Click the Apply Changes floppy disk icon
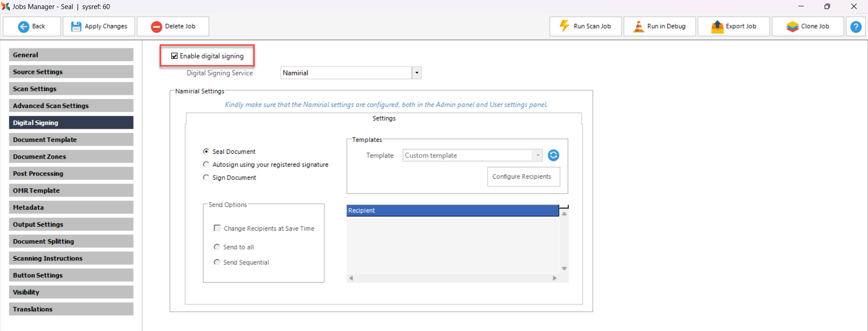This screenshot has height=331, width=868. point(76,27)
